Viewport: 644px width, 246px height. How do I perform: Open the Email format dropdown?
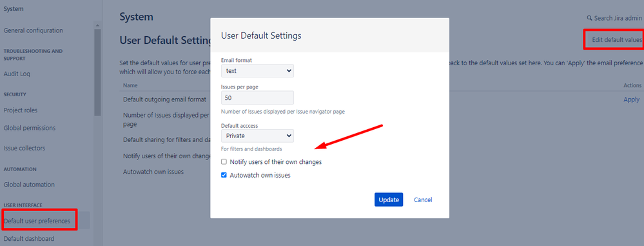(x=257, y=71)
